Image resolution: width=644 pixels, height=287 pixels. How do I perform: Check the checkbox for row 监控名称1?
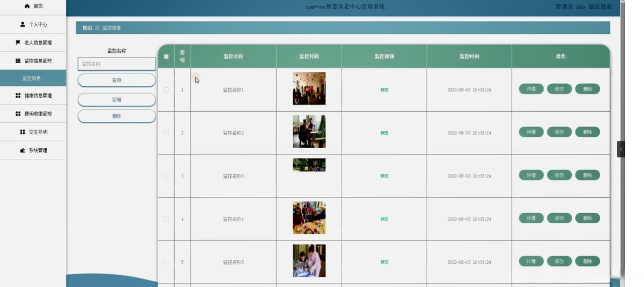pos(166,90)
